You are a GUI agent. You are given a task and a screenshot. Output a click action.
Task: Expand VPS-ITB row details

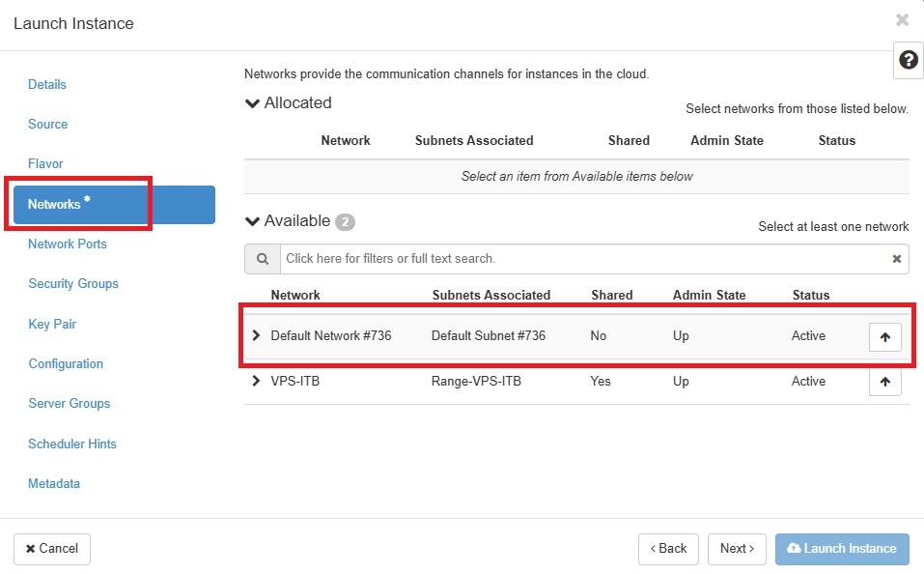[256, 381]
